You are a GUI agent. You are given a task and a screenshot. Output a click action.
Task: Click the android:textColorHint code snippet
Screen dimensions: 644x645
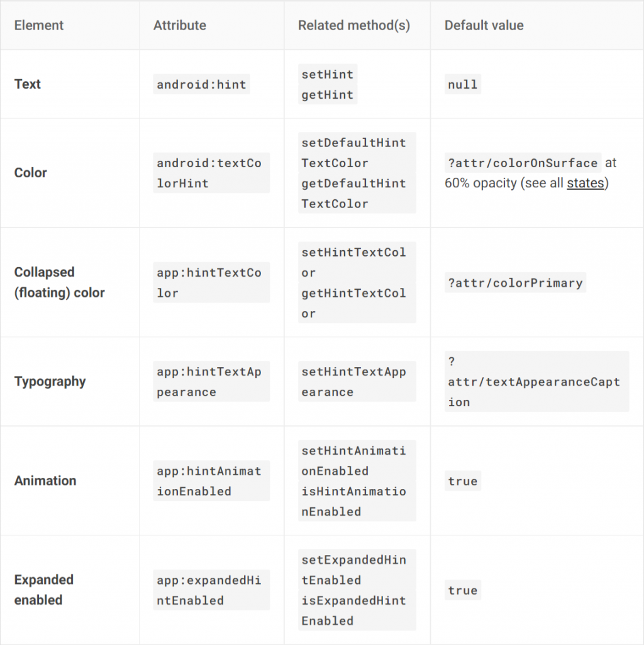(209, 173)
